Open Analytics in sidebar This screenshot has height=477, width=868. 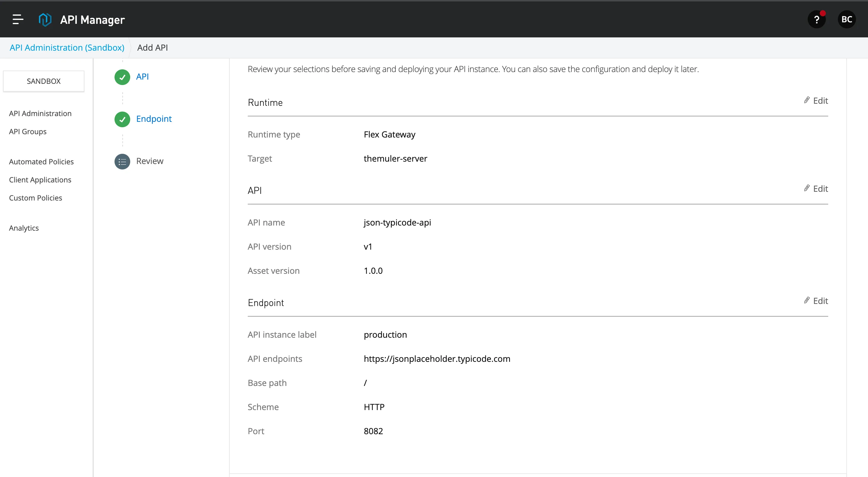click(24, 228)
